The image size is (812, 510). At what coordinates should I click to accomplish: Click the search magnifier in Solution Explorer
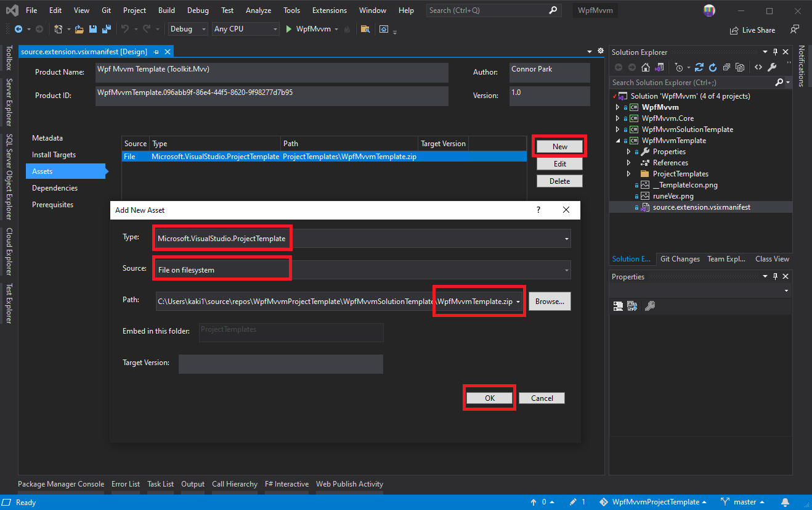pyautogui.click(x=779, y=82)
